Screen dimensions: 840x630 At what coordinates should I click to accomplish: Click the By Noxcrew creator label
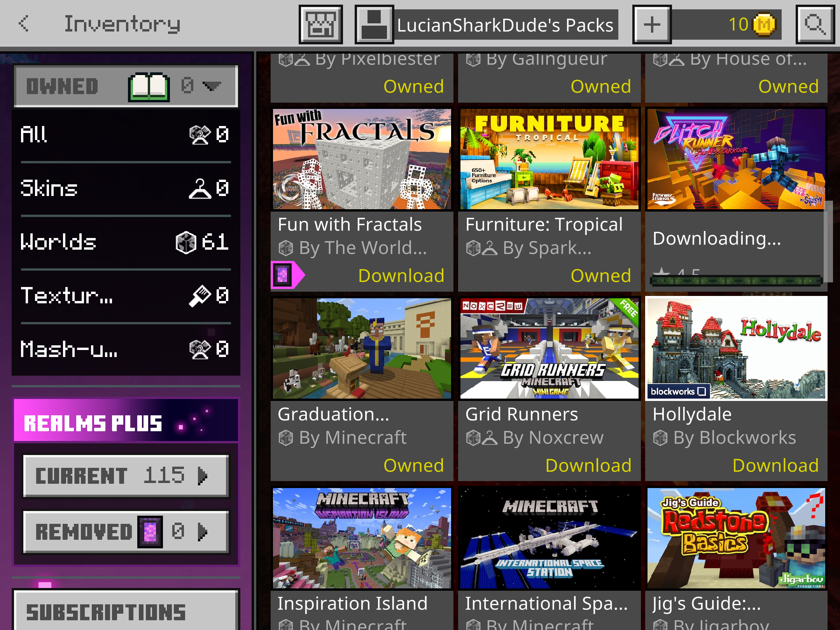pos(553,438)
